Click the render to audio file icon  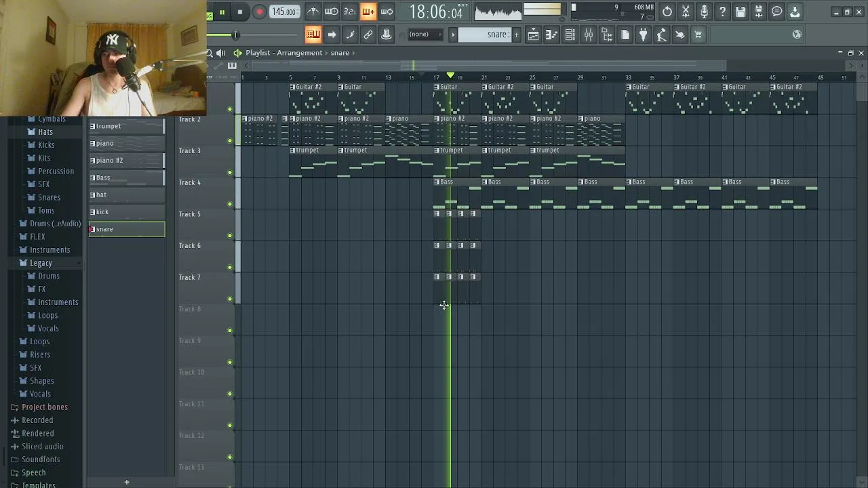759,12
